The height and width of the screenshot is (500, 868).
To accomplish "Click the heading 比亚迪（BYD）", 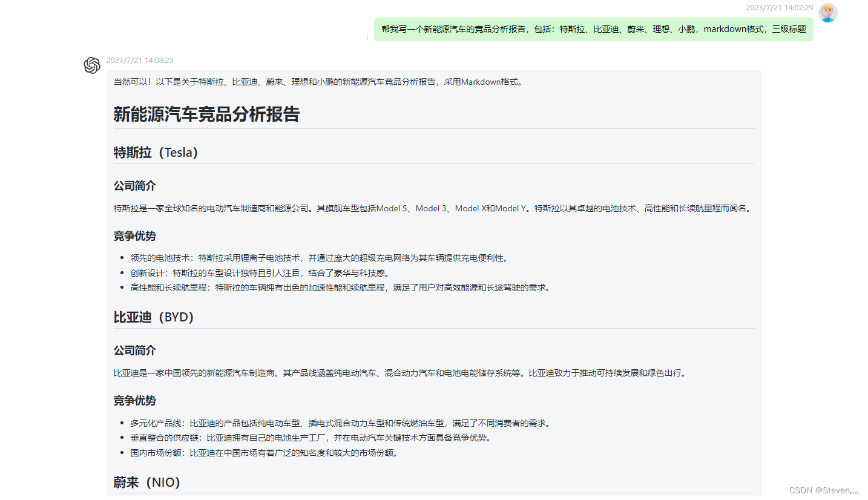I will click(154, 317).
